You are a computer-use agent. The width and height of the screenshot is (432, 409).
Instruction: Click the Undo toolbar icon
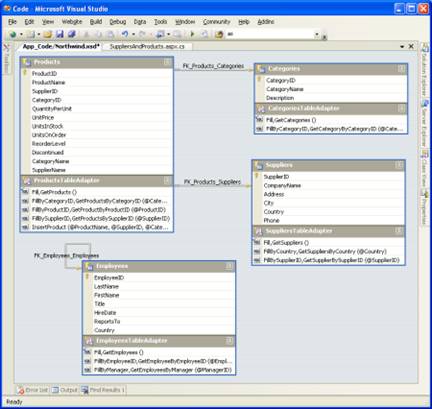click(x=125, y=34)
